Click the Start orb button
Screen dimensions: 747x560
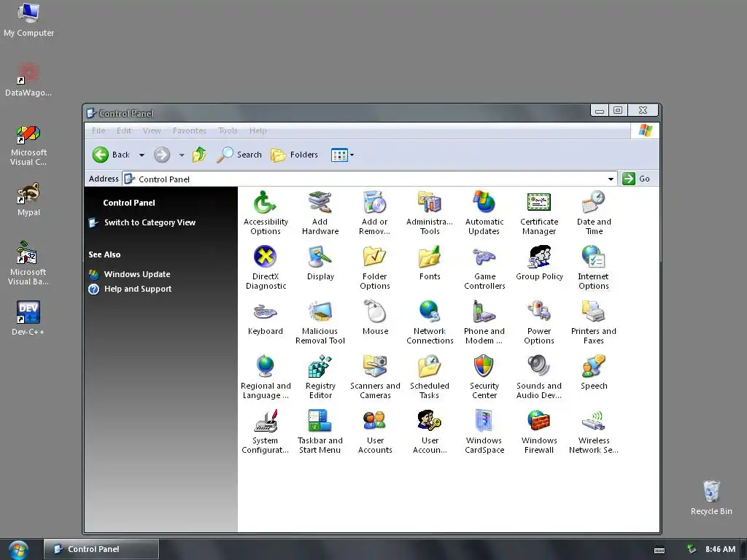(x=18, y=550)
